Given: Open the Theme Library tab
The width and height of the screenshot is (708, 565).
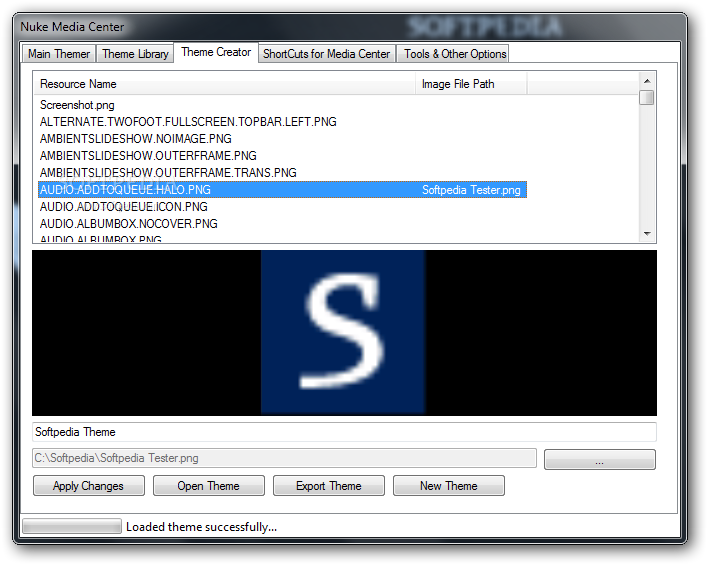Looking at the screenshot, I should [135, 54].
